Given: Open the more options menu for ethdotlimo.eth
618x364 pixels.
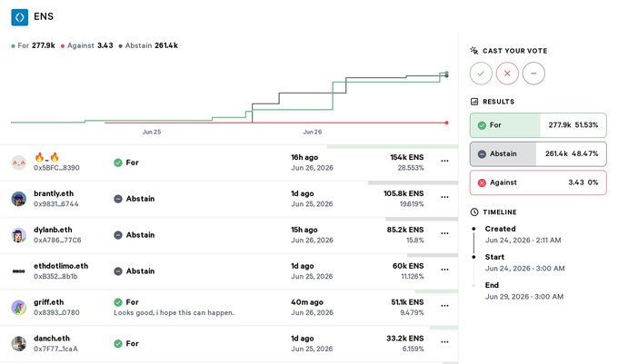Looking at the screenshot, I should pos(444,270).
